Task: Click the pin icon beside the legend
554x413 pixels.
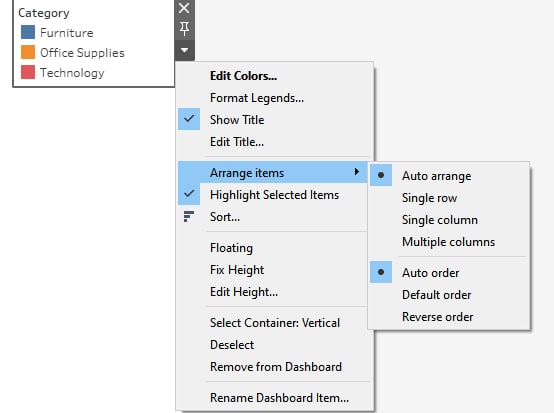Action: 184,29
